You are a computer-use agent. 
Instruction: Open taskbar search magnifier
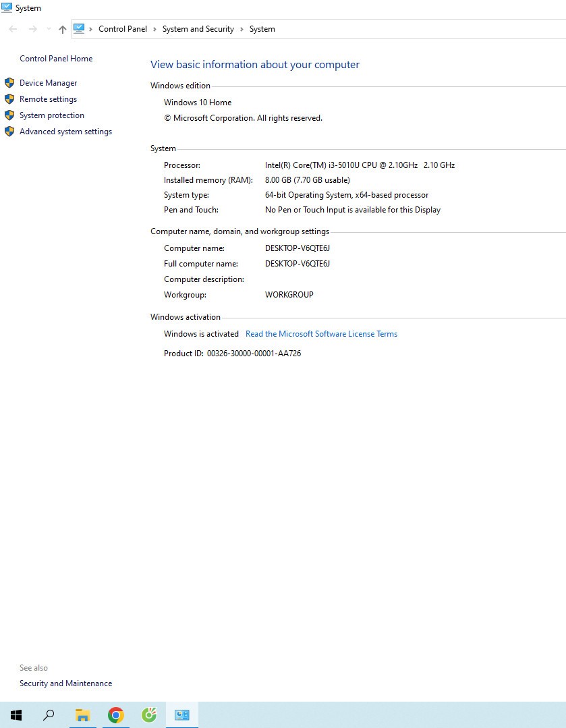pos(49,715)
